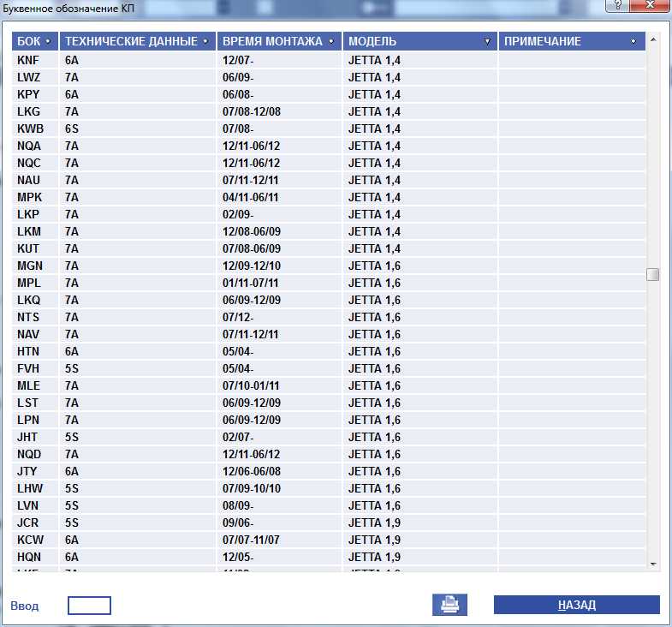Open the МОДЕЛЬ column filter arrow
Image resolution: width=672 pixels, height=627 pixels.
tap(487, 42)
